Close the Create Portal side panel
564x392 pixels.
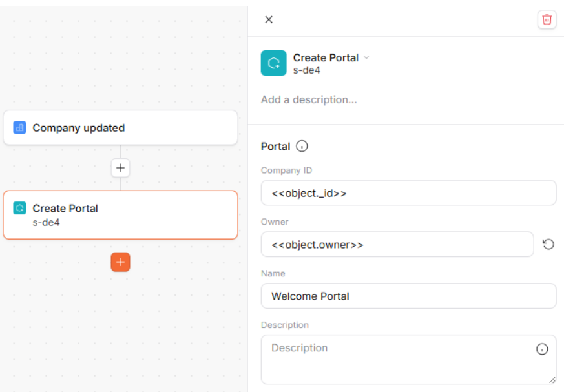(269, 19)
